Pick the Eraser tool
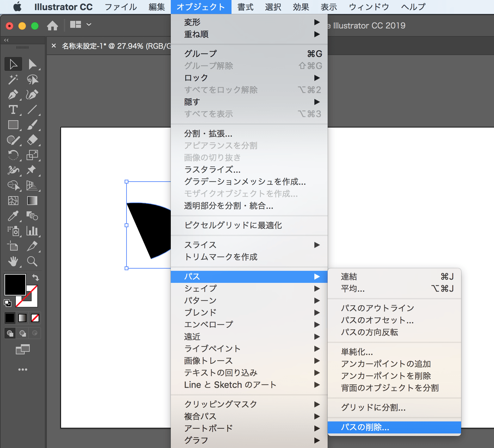Image resolution: width=494 pixels, height=448 pixels. 32,140
